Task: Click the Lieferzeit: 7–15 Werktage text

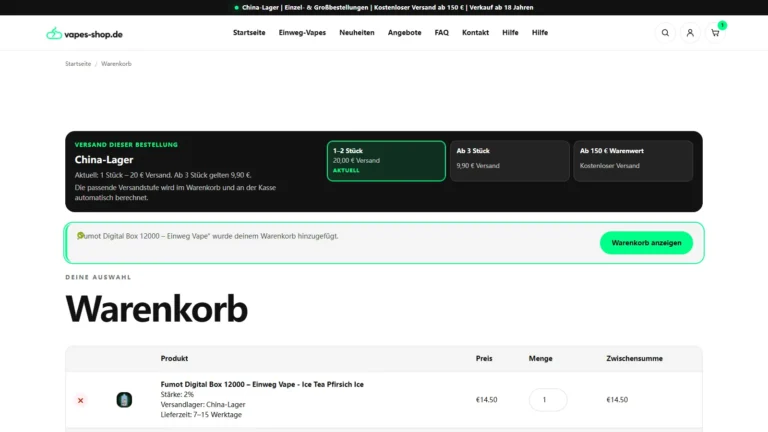Action: point(201,414)
